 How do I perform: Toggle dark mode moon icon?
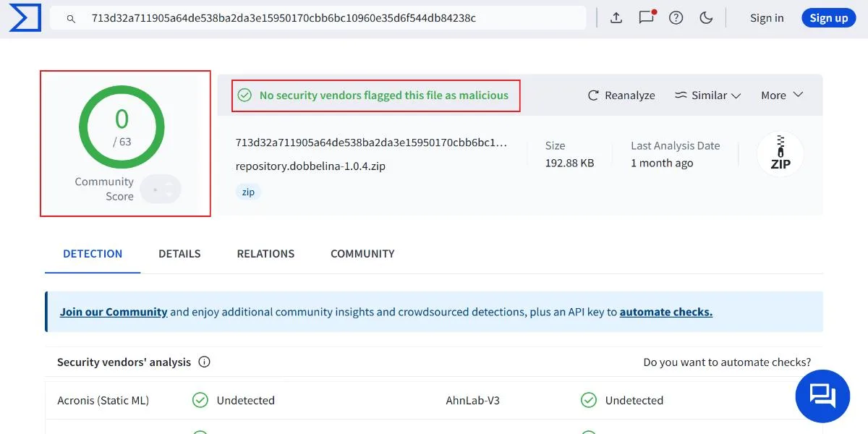707,18
